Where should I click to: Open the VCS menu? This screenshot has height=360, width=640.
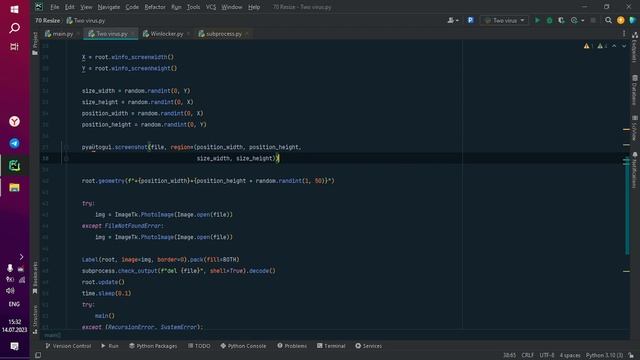tap(211, 7)
